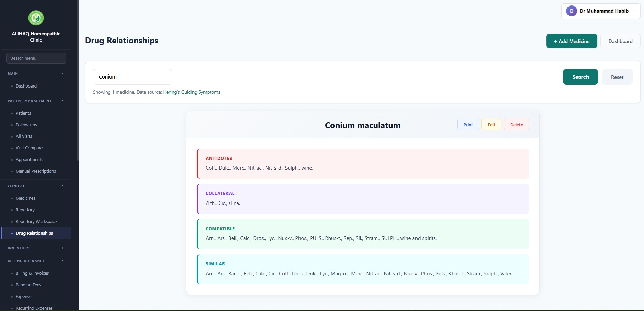The image size is (644, 311).
Task: Click the Conium maculatum heading
Action: (x=363, y=125)
